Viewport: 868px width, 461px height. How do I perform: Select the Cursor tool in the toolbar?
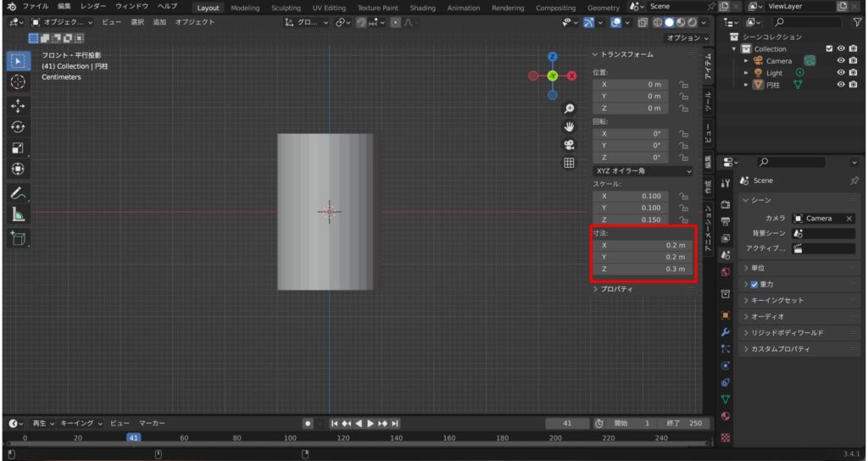[x=18, y=82]
